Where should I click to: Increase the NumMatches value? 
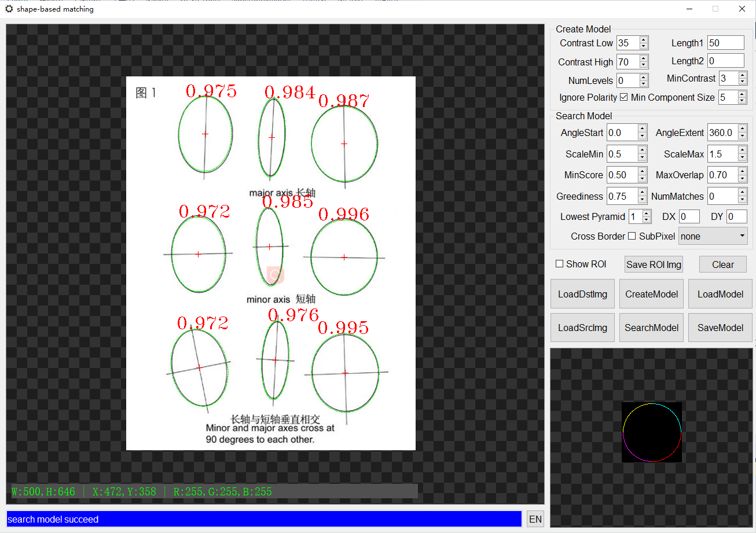[743, 192]
